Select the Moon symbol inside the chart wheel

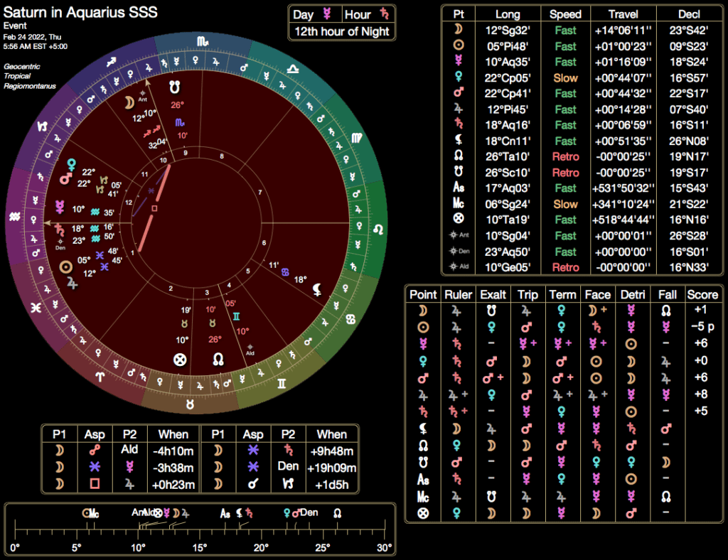pos(129,102)
